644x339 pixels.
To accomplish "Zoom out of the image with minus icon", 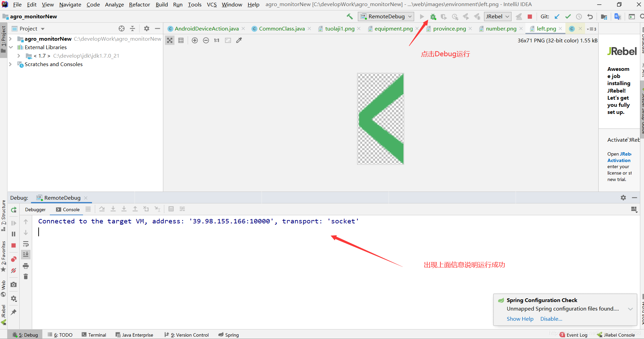I will pyautogui.click(x=206, y=40).
